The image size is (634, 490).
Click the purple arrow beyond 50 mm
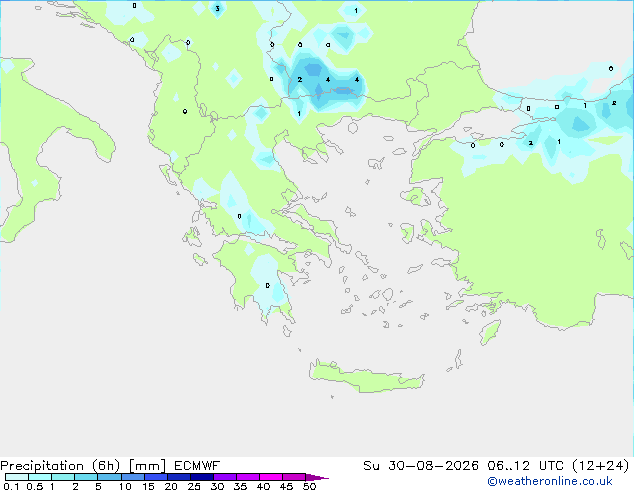tap(317, 477)
